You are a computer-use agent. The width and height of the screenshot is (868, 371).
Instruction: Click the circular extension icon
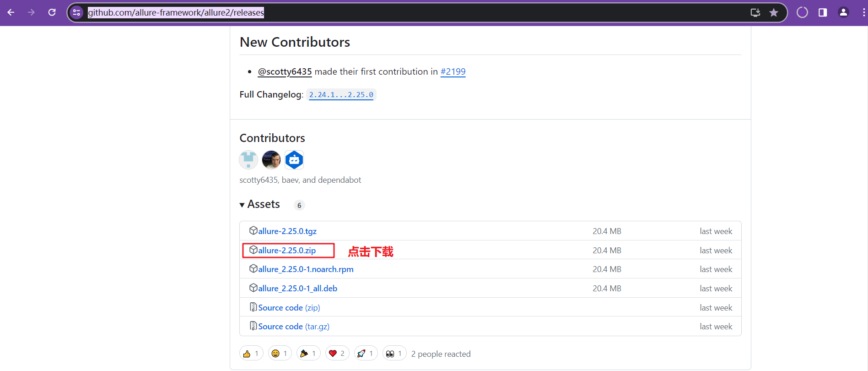(802, 12)
